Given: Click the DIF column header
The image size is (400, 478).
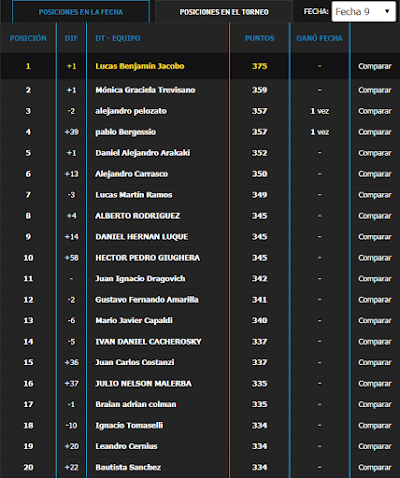Looking at the screenshot, I should tap(71, 38).
